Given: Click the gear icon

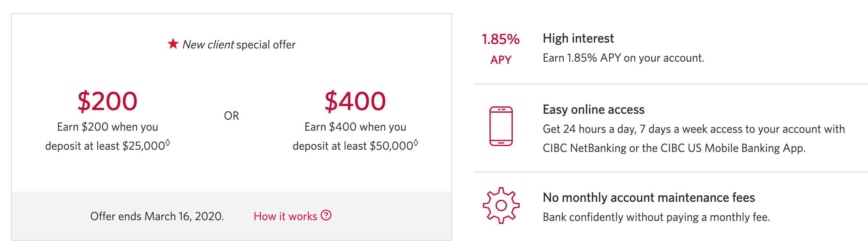Looking at the screenshot, I should 501,205.
